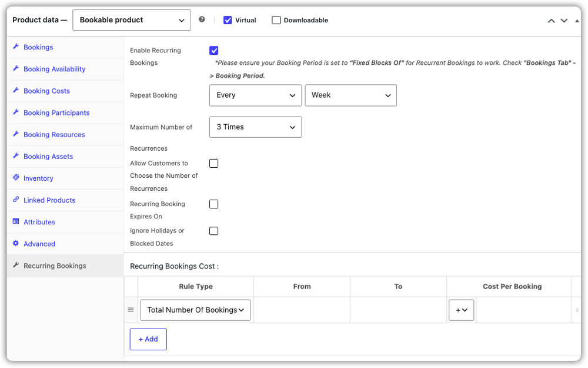588x368 pixels.
Task: Click the Cost Per Booking amount field
Action: point(524,310)
